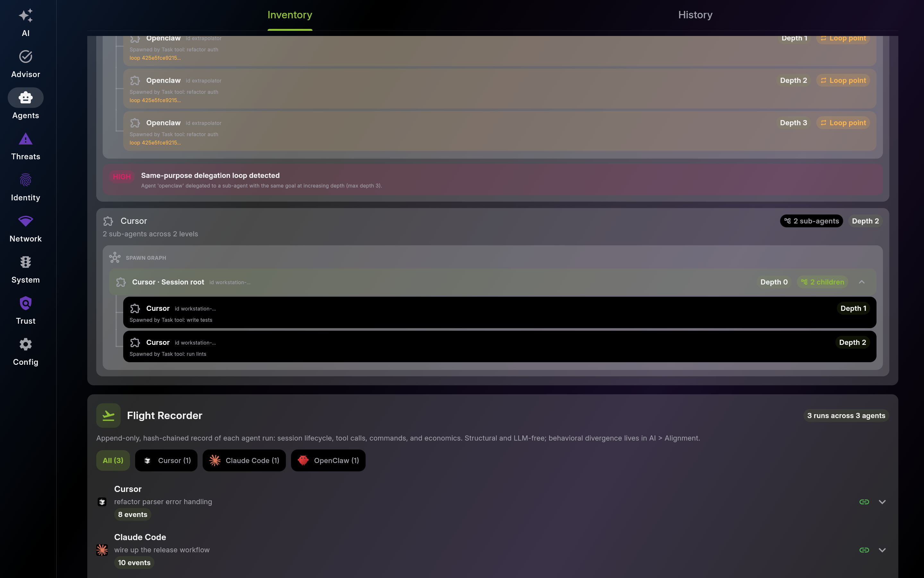This screenshot has width=924, height=578.
Task: Click puzzle icon of Openclaw Depth 3 row
Action: coord(135,123)
